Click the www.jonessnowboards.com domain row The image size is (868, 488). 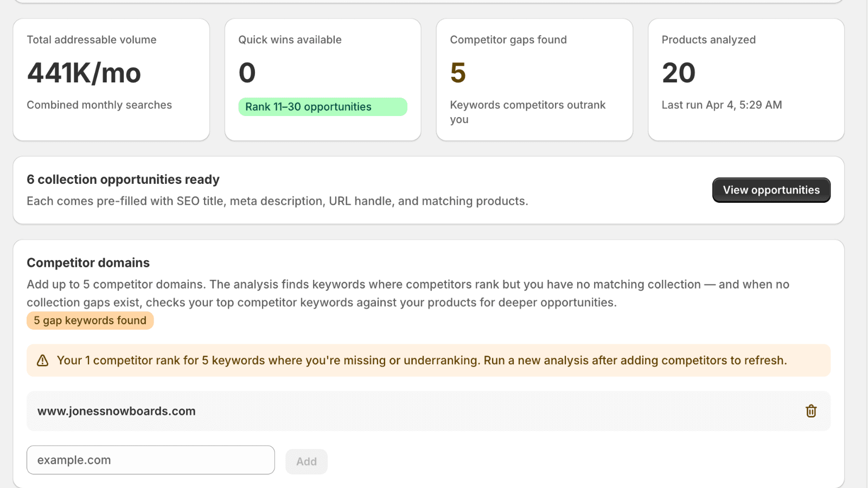click(429, 411)
